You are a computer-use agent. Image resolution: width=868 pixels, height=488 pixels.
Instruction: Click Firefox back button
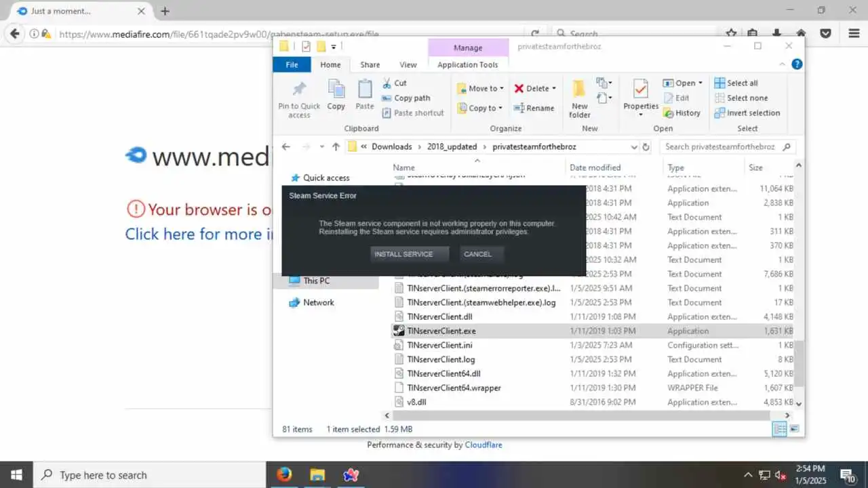[14, 33]
